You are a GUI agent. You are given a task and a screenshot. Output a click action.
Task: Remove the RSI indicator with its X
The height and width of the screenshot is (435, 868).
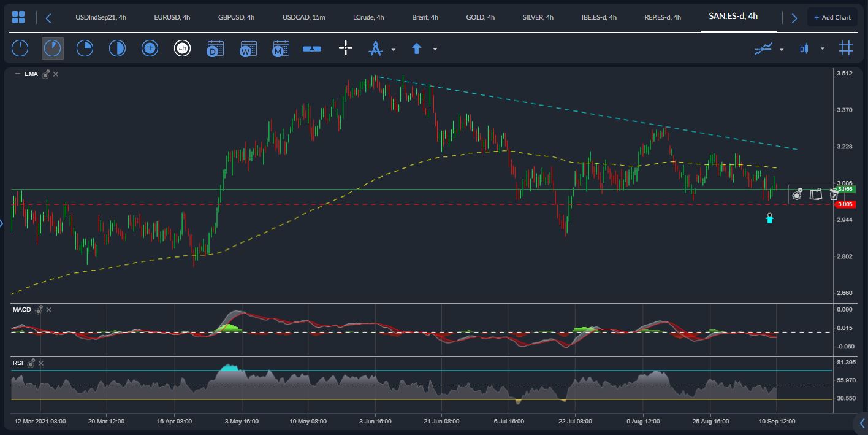coord(41,363)
